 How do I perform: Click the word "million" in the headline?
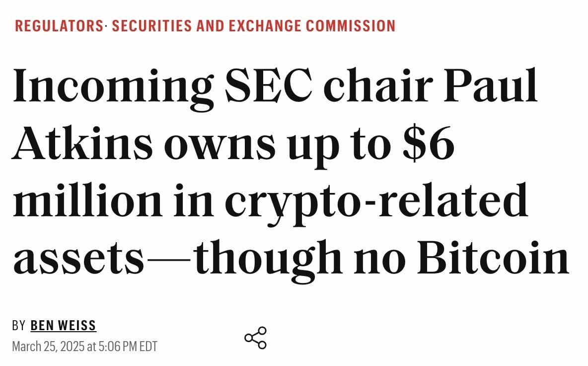pos(87,200)
